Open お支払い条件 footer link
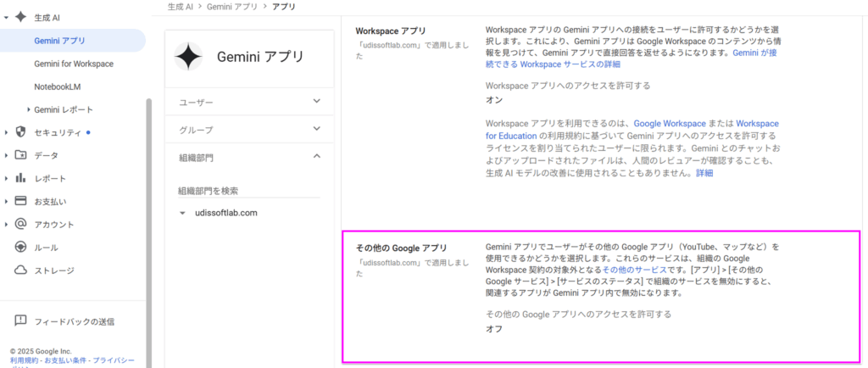The width and height of the screenshot is (868, 368). (x=64, y=360)
